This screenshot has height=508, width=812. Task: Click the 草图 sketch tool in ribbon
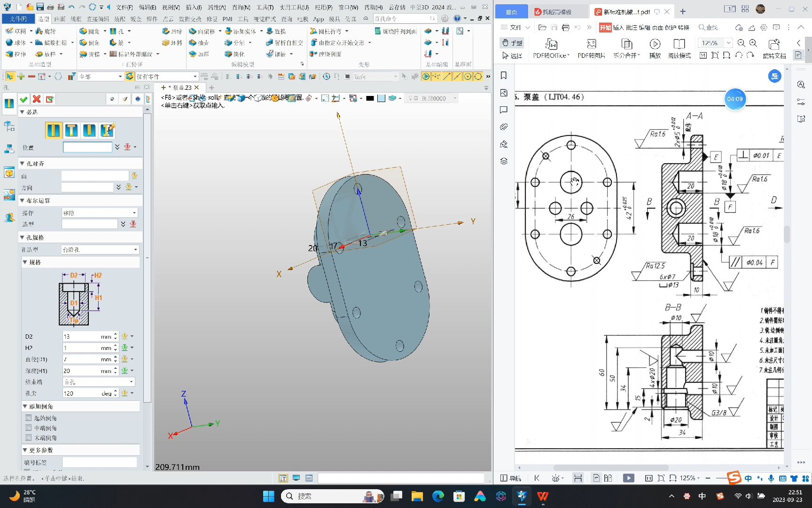point(16,31)
